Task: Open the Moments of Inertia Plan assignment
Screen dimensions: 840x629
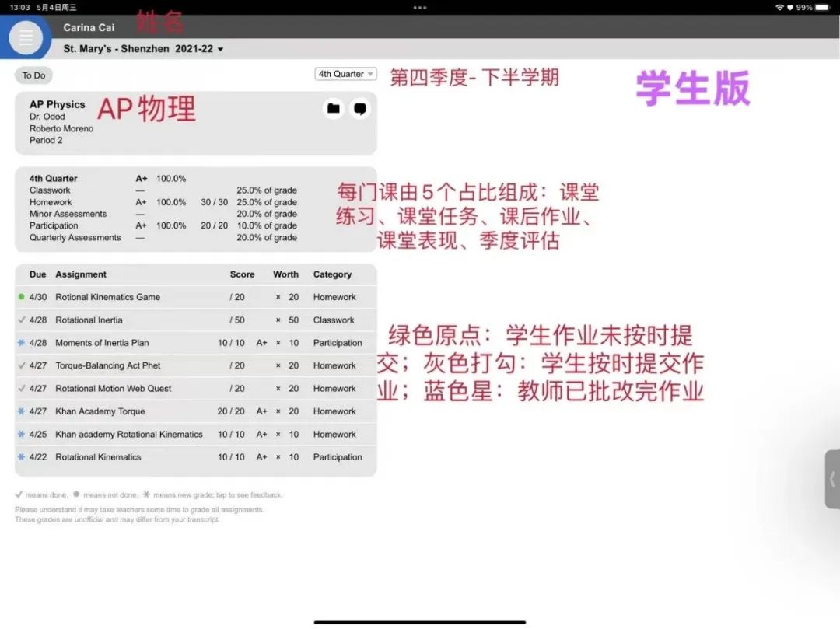Action: click(x=195, y=343)
